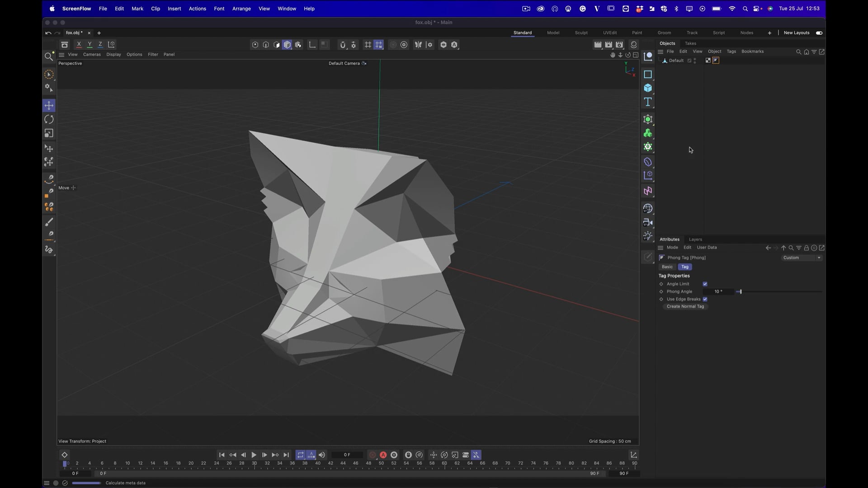Open the Display menu in the viewport

coord(113,54)
